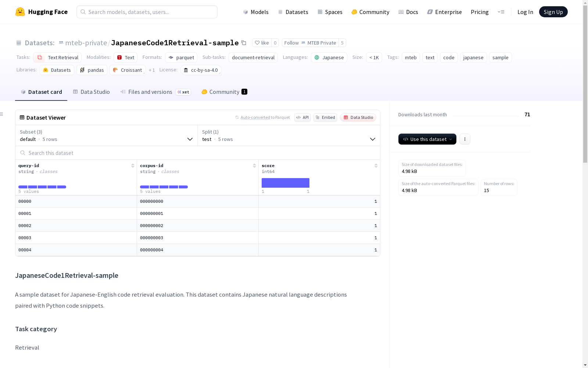The image size is (588, 368).
Task: Click the Auto-converted to Parquet link
Action: coord(265,117)
